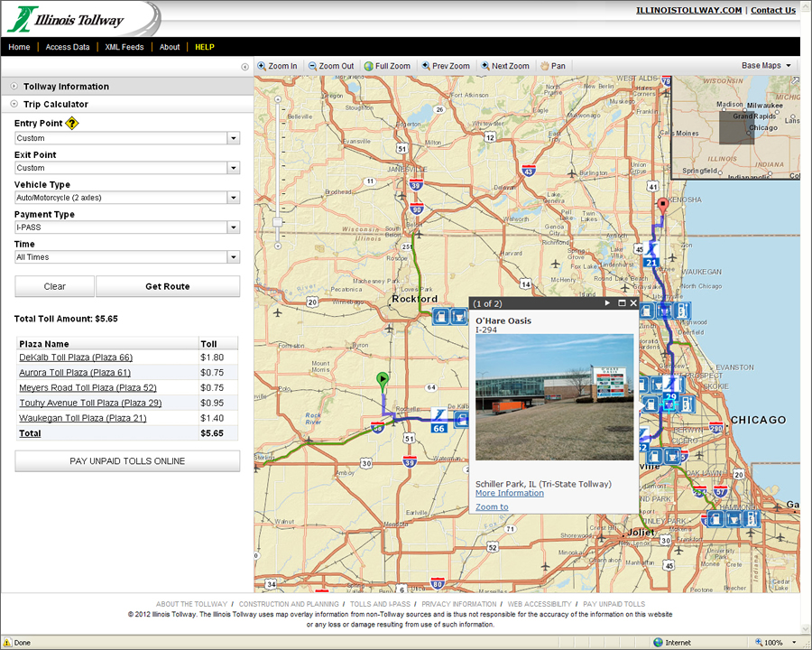This screenshot has height=650, width=812.
Task: Click zoom slider bottom decrement arrow
Action: pos(278,246)
